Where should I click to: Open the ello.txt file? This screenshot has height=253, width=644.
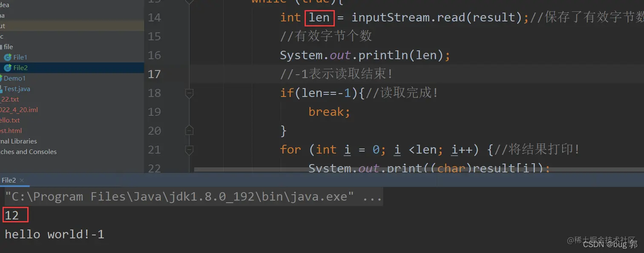pyautogui.click(x=10, y=120)
